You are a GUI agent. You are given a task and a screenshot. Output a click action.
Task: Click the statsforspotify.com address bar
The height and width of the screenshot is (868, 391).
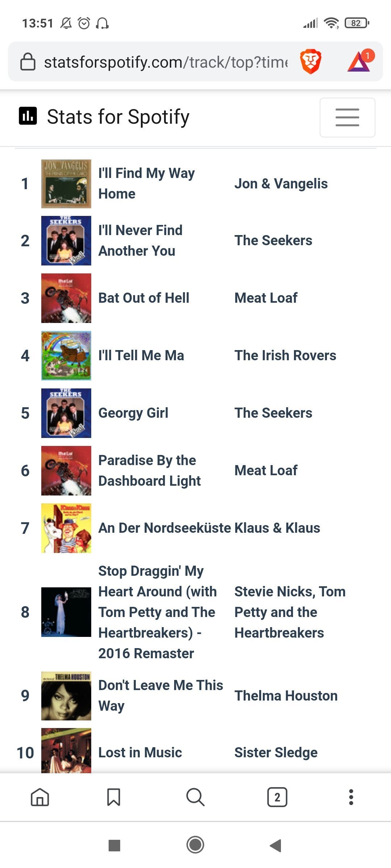coord(166,62)
